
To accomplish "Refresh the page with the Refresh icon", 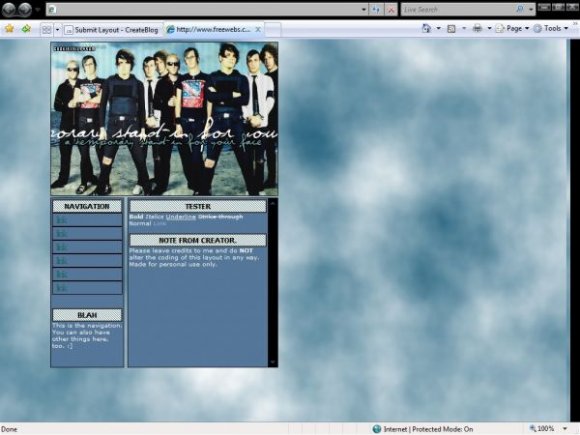I will [x=376, y=10].
